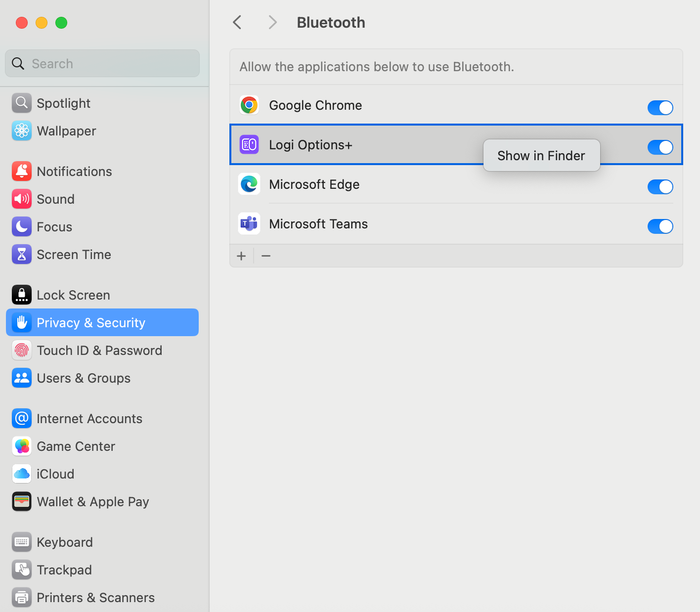
Task: Click the Keyboard icon in sidebar
Action: coord(22,542)
